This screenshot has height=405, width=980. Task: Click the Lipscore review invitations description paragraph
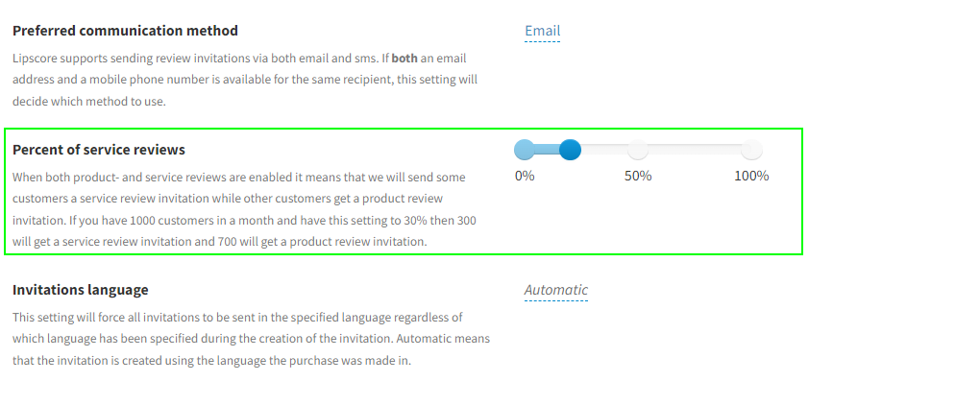point(245,80)
